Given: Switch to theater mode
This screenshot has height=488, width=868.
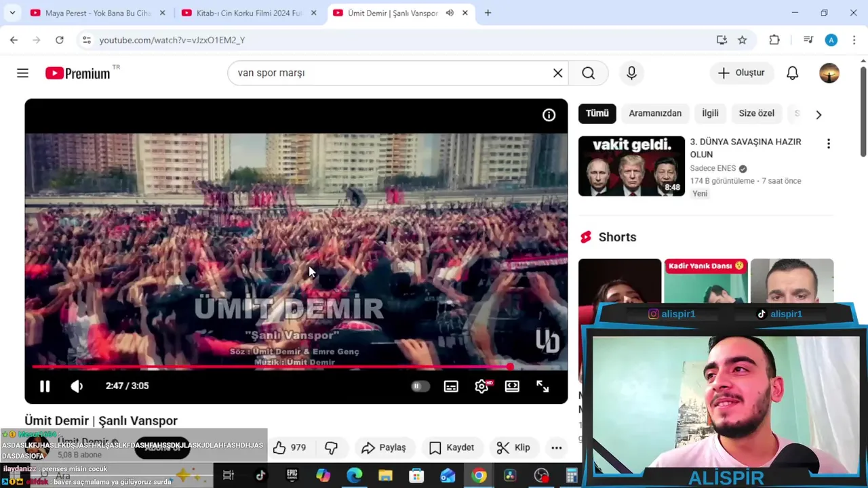Looking at the screenshot, I should coord(512,386).
